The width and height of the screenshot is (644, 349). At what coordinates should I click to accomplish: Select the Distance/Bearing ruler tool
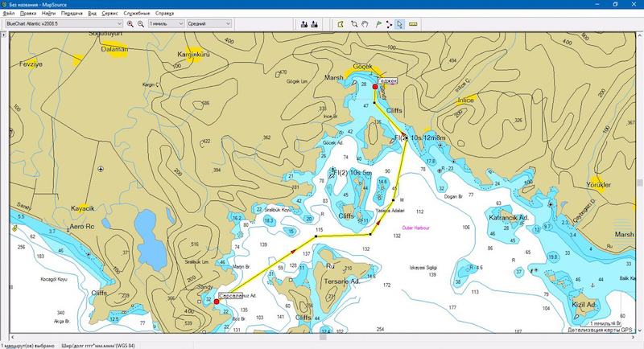[413, 24]
